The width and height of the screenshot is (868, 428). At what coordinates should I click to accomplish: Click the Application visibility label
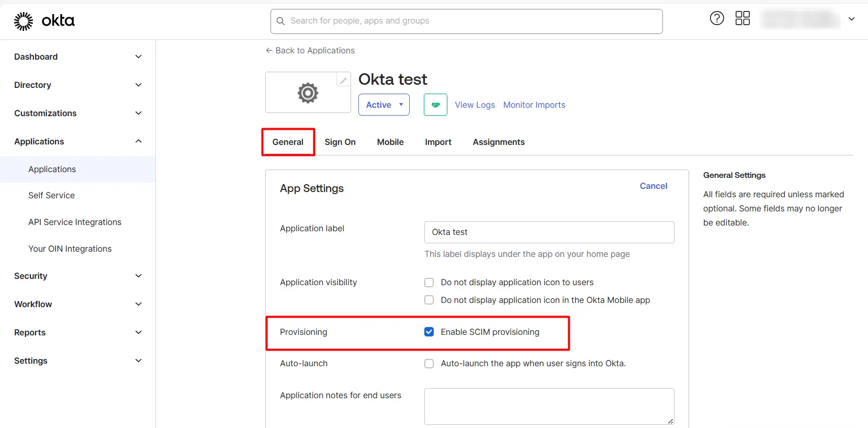(318, 283)
